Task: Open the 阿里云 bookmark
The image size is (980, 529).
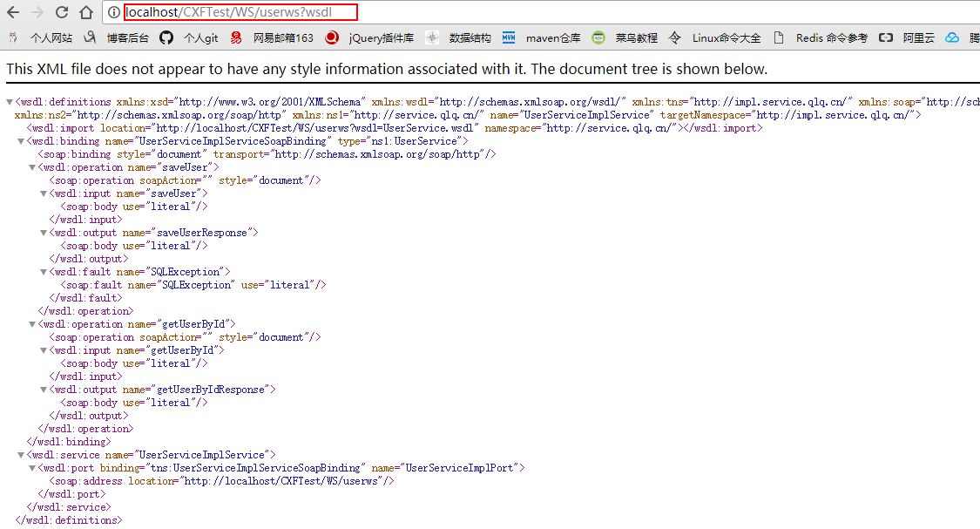Action: (x=919, y=38)
